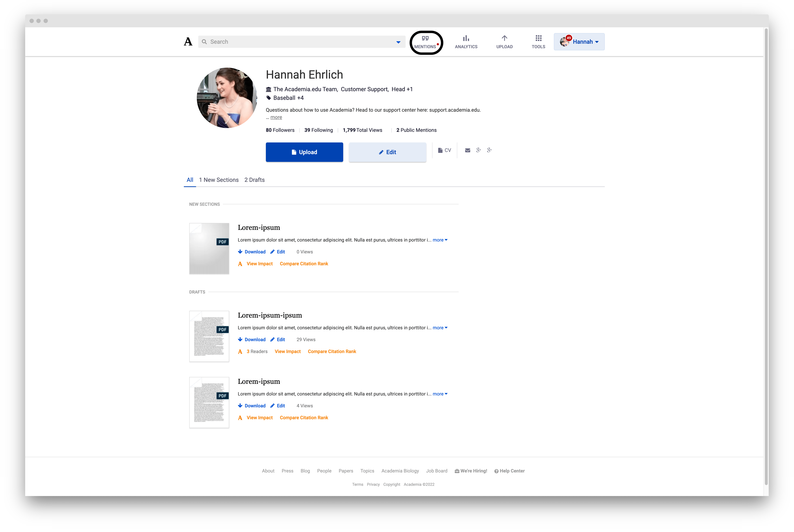Click the first Google Plus icon

click(478, 150)
